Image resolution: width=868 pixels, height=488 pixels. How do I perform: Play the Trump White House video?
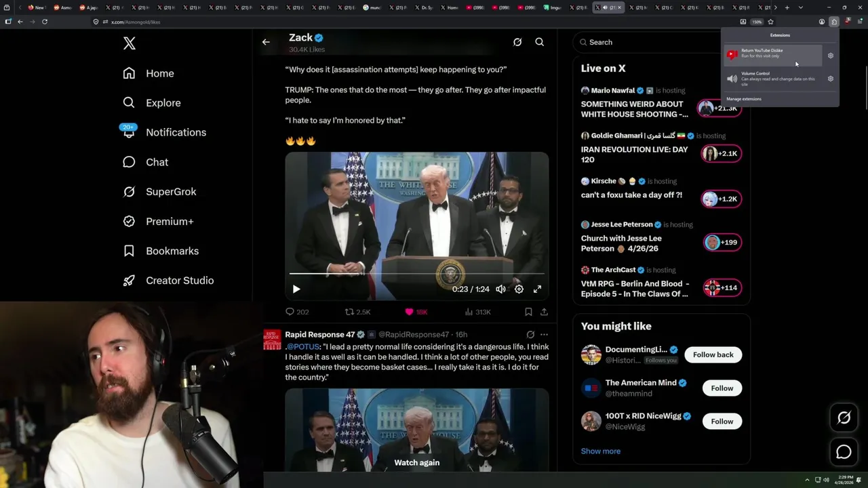pyautogui.click(x=296, y=289)
